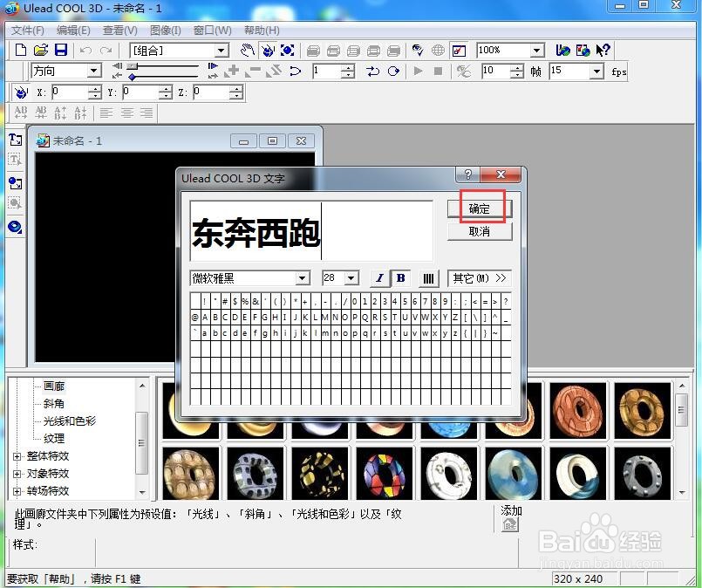Click the 确定 button
This screenshot has width=702, height=588.
click(480, 209)
